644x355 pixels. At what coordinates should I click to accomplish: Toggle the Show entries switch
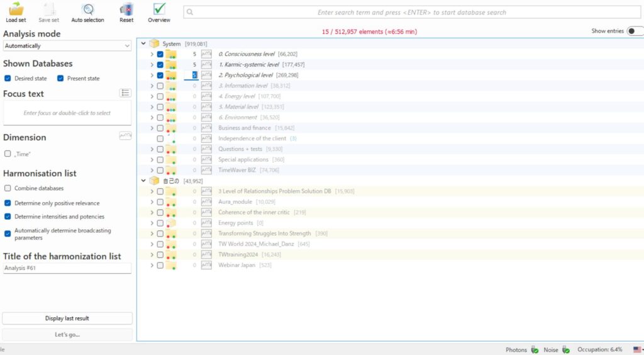tap(635, 31)
